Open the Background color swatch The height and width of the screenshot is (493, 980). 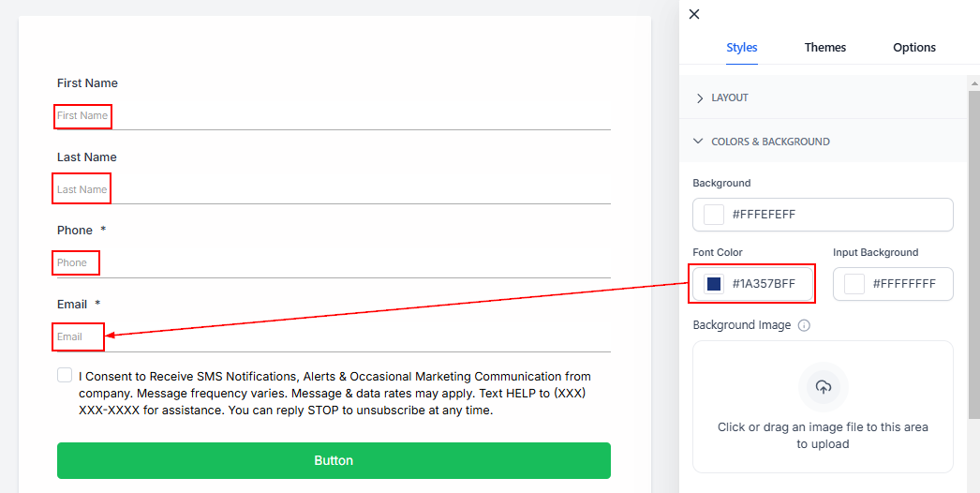coord(714,215)
